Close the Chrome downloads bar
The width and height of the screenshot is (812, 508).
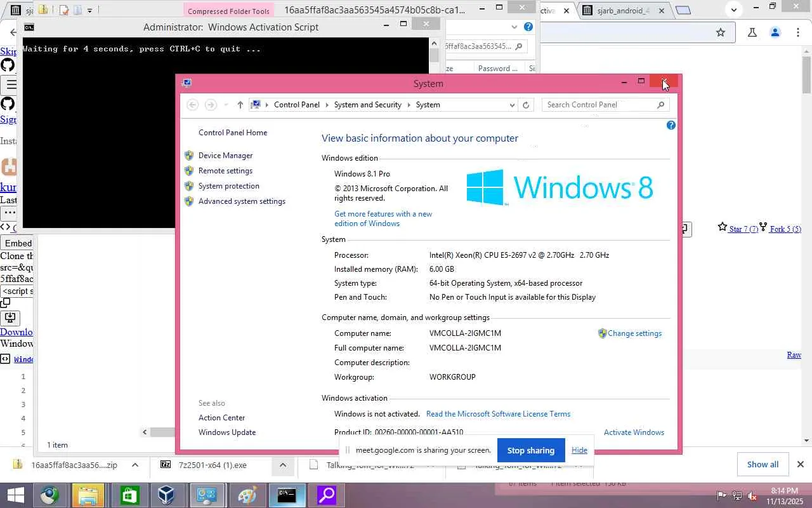[x=801, y=464]
